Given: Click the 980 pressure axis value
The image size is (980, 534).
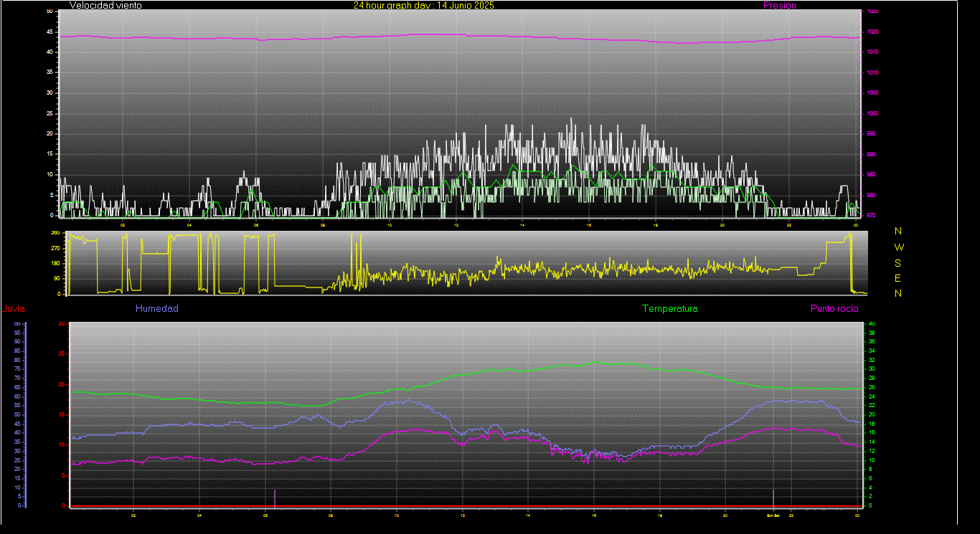Looking at the screenshot, I should point(871,195).
